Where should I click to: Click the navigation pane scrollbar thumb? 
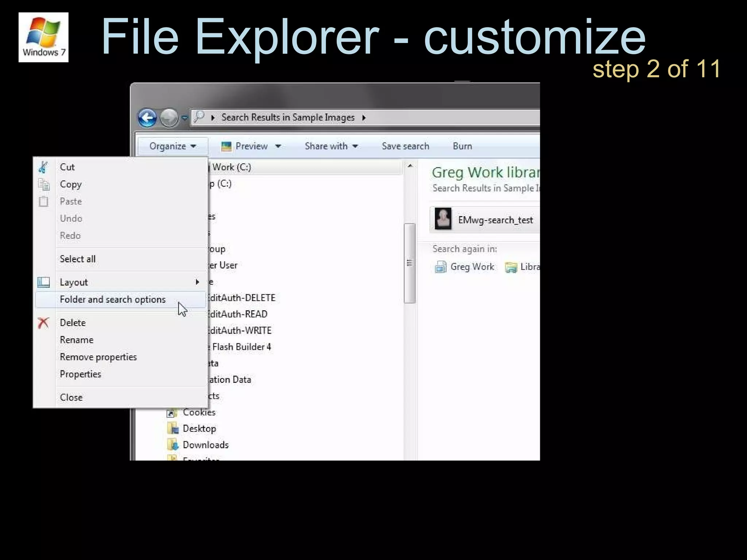tap(410, 263)
